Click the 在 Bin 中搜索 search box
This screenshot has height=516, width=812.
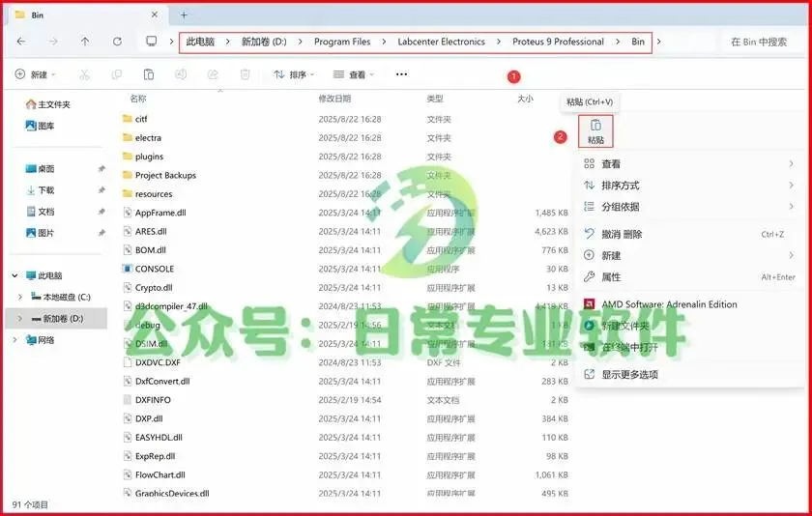762,42
